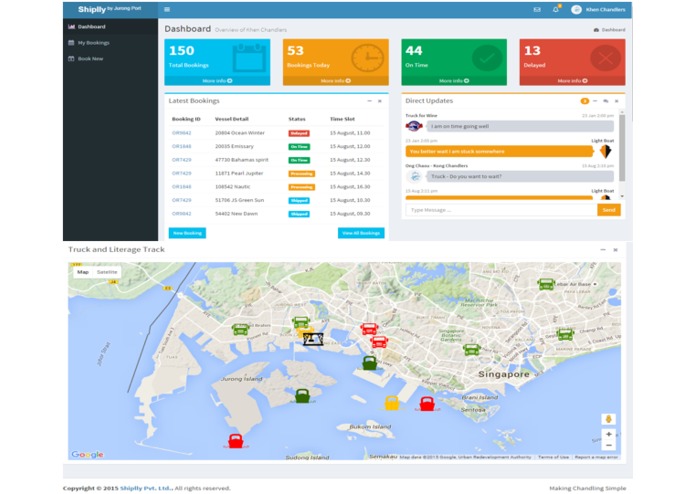The image size is (695, 494).
Task: Select the leftmost green truck marker on the map
Action: [x=240, y=329]
